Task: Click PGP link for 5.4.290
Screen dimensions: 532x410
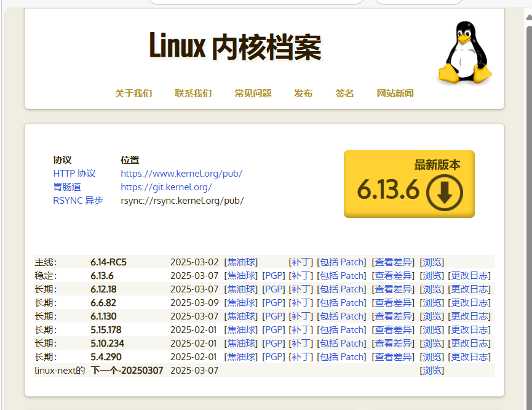Action: click(274, 357)
